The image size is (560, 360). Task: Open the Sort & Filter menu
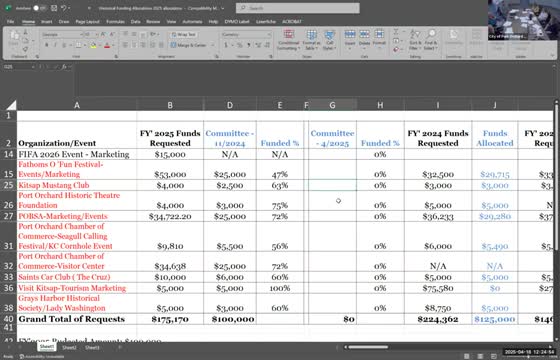(415, 40)
